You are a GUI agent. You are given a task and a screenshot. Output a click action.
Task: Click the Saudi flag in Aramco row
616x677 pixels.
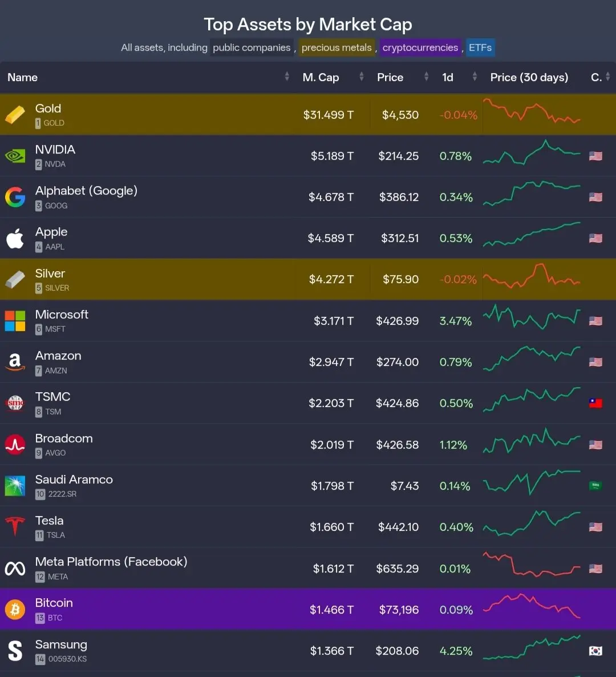[595, 486]
